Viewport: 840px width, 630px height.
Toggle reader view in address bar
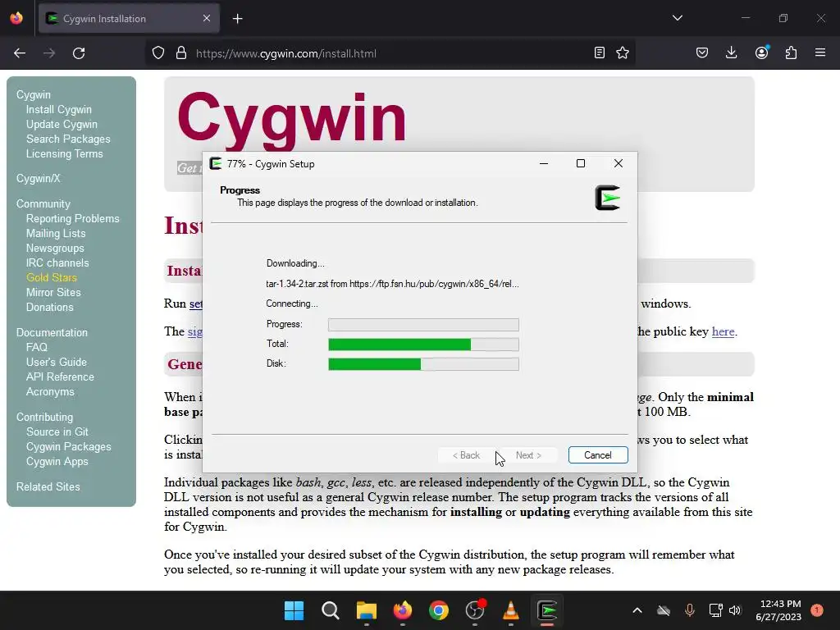pyautogui.click(x=600, y=52)
